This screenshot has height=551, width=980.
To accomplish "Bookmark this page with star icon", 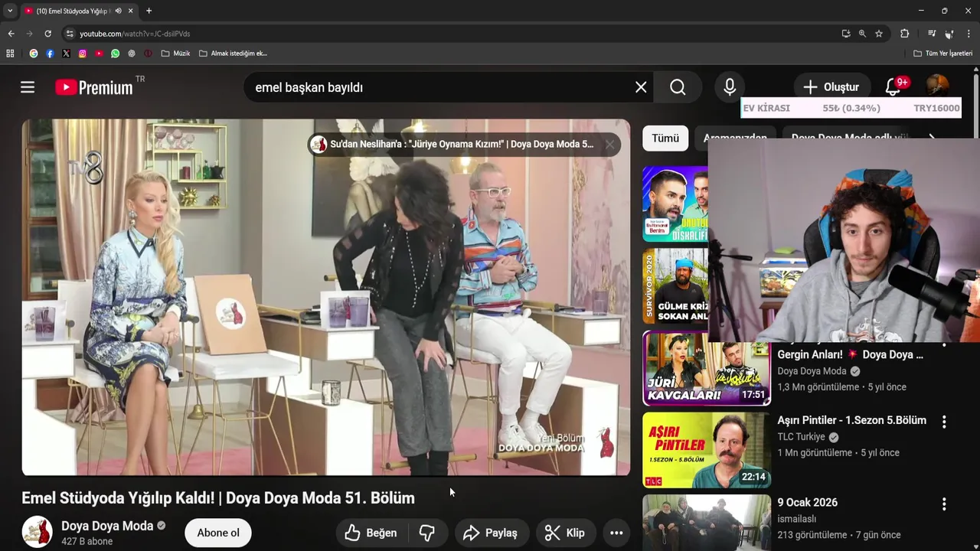I will pos(879,34).
